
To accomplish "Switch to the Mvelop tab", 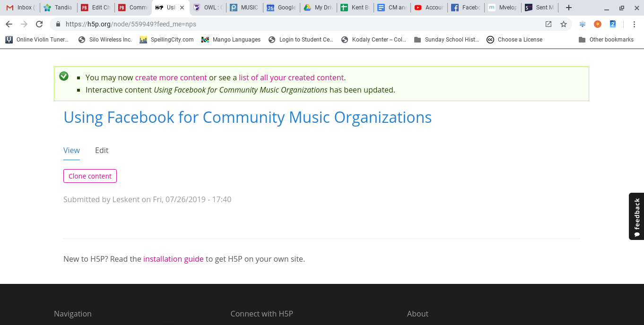I will point(503,8).
